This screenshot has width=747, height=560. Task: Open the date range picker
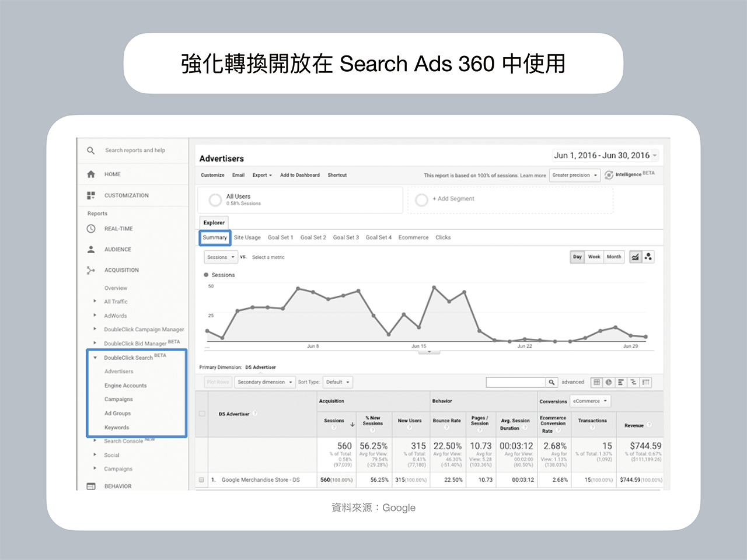[606, 155]
